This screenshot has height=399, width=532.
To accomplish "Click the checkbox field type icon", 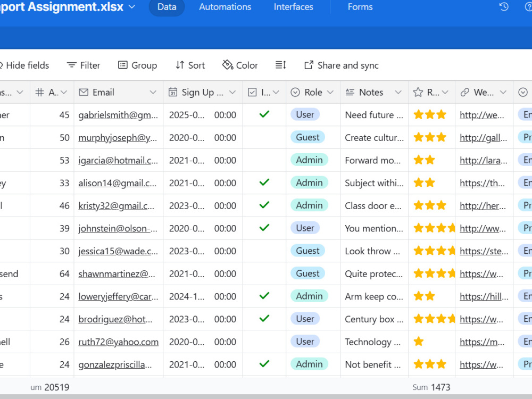I will [x=252, y=92].
